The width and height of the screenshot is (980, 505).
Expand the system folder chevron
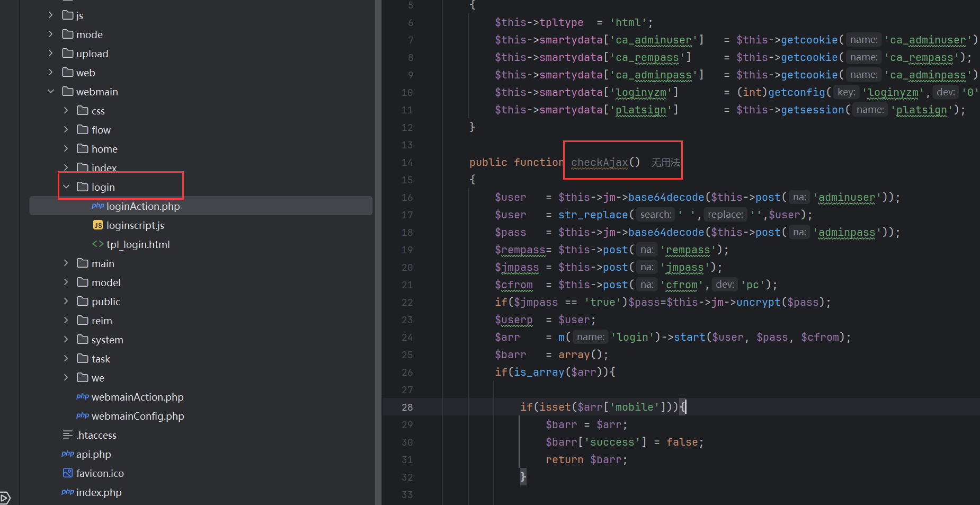click(66, 339)
